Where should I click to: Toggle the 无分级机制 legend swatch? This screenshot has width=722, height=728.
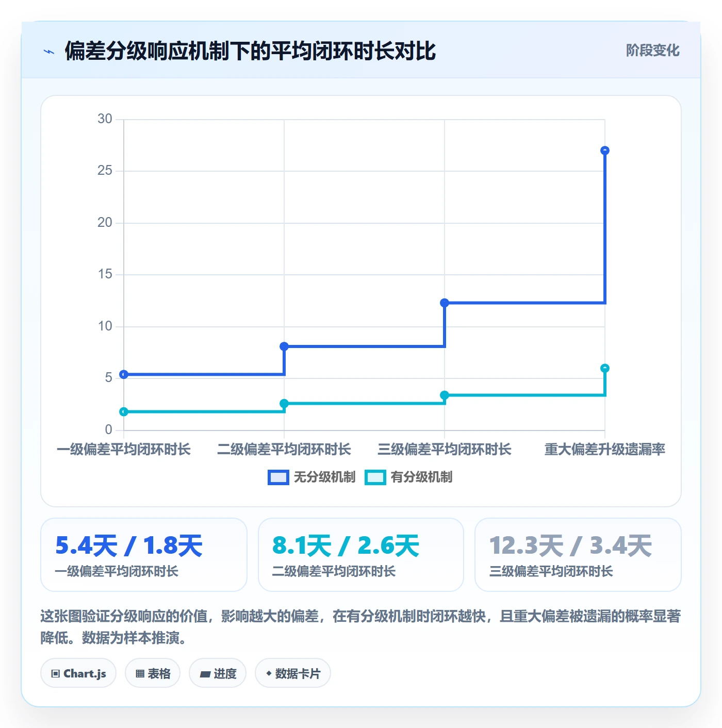pos(278,477)
